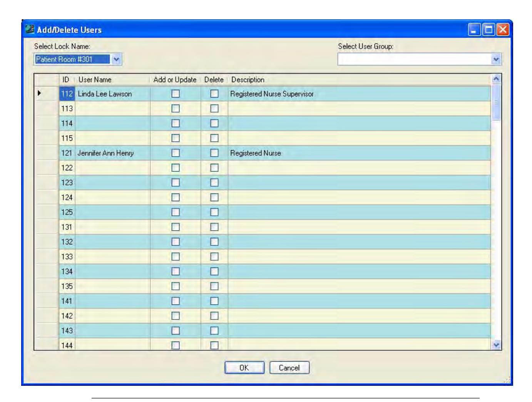Click the row selector arrow beside ID 112

(x=40, y=94)
